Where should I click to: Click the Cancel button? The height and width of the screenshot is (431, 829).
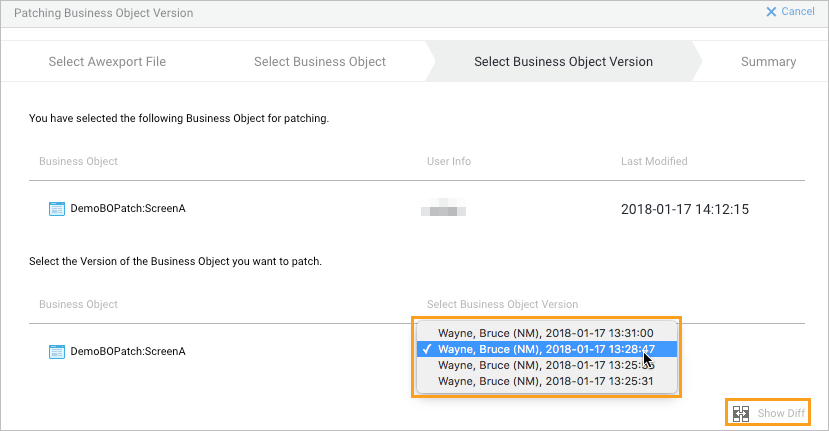[790, 12]
